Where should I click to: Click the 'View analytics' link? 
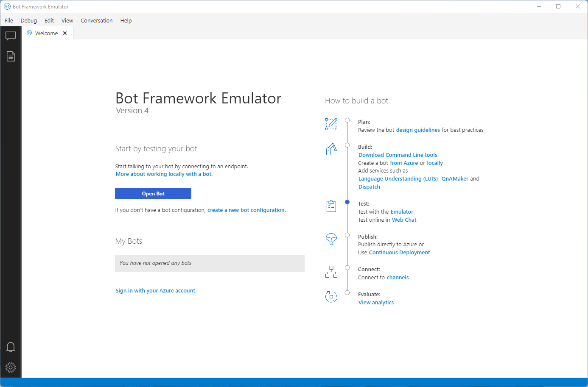pyautogui.click(x=376, y=303)
